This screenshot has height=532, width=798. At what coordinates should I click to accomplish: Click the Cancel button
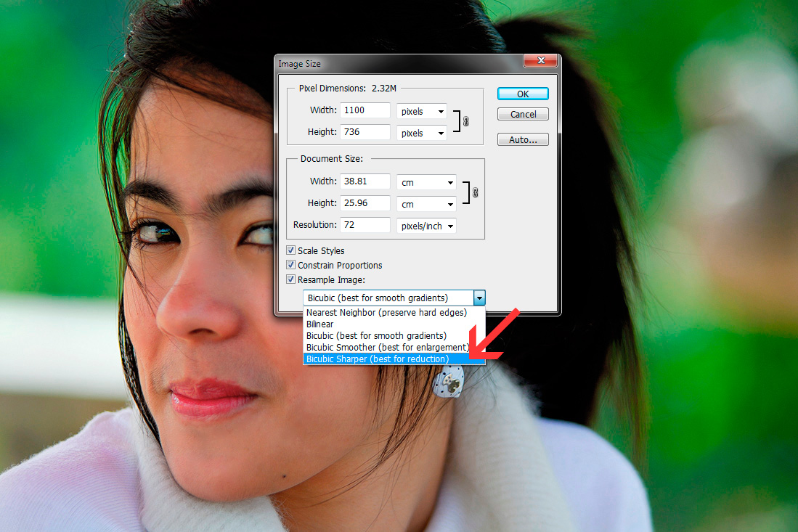(523, 115)
